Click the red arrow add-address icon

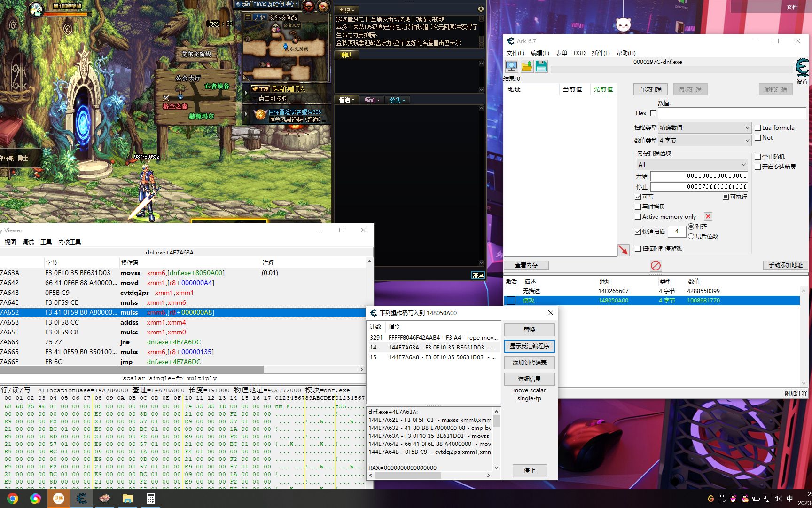[x=624, y=250]
